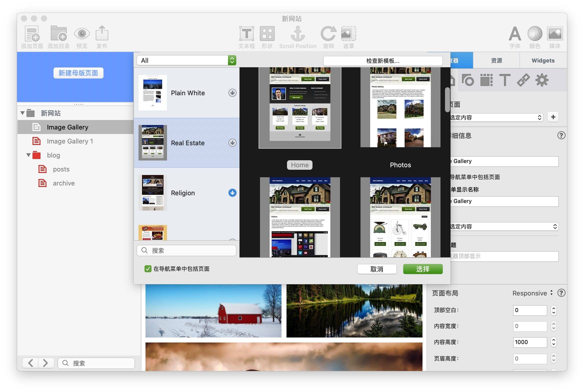This screenshot has height=392, width=584.
Task: Open the Preview eye icon
Action: click(82, 34)
